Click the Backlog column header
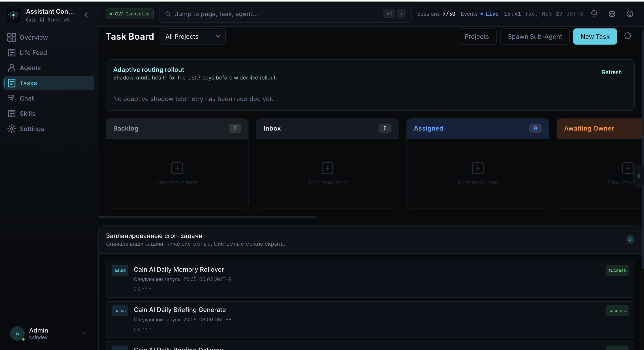 177,128
